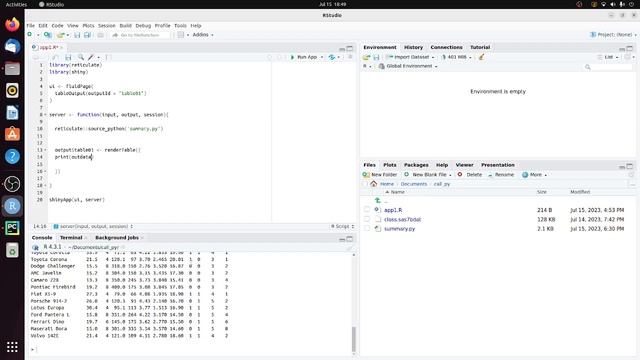This screenshot has width=640, height=360.
Task: Open Thunderbird mail from the dock
Action: tap(12, 46)
